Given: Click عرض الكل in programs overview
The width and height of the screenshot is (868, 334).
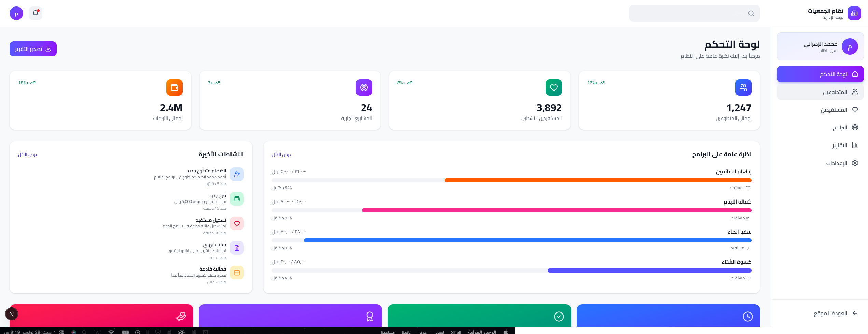Looking at the screenshot, I should (x=282, y=154).
